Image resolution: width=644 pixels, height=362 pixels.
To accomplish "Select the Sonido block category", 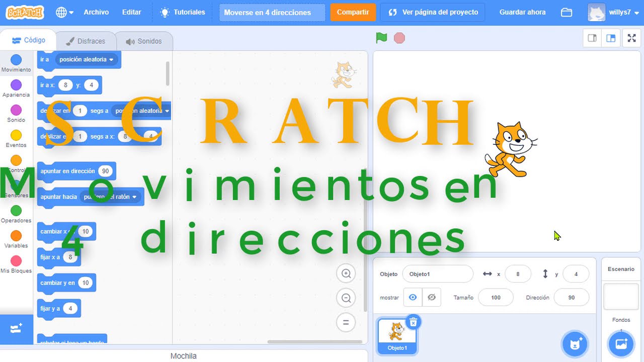I will [x=16, y=114].
